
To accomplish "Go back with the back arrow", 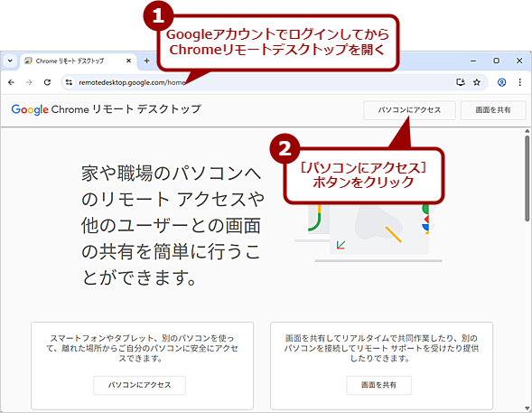I will [11, 82].
